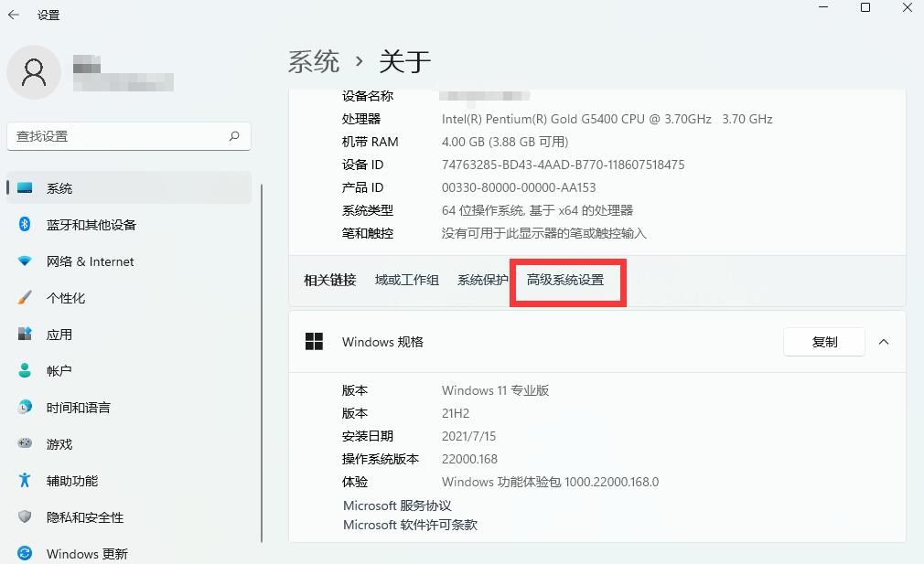The image size is (924, 564).
Task: Click the 隐私和安全性 shield icon
Action: (x=25, y=516)
